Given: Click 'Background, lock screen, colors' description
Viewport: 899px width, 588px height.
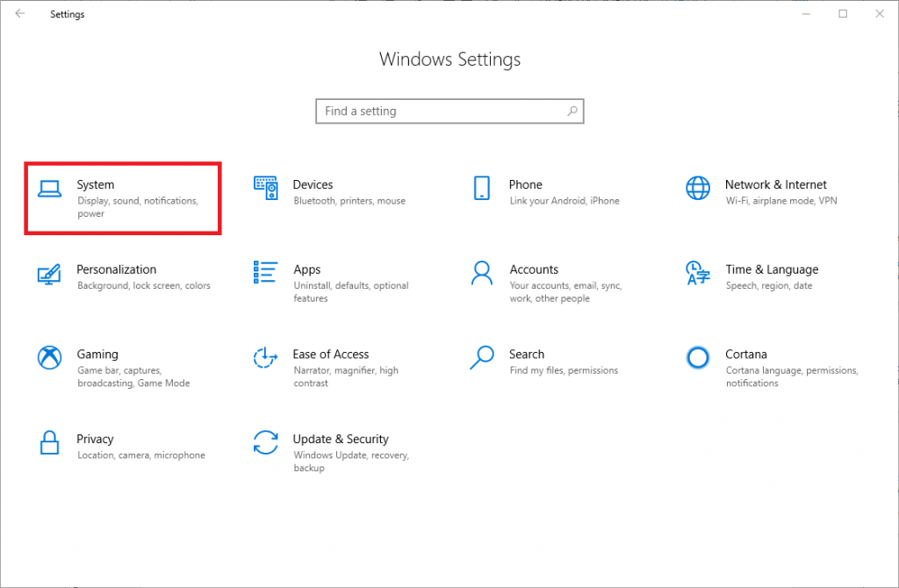Looking at the screenshot, I should pos(144,285).
